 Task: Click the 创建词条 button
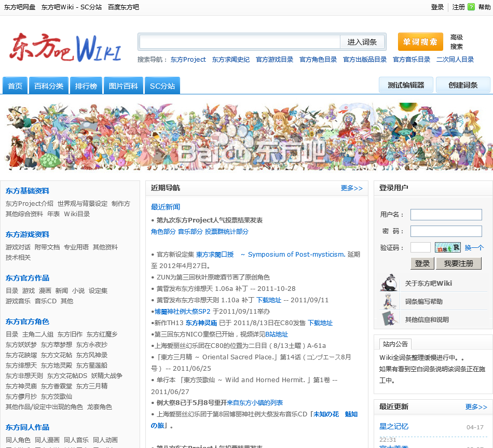[463, 85]
